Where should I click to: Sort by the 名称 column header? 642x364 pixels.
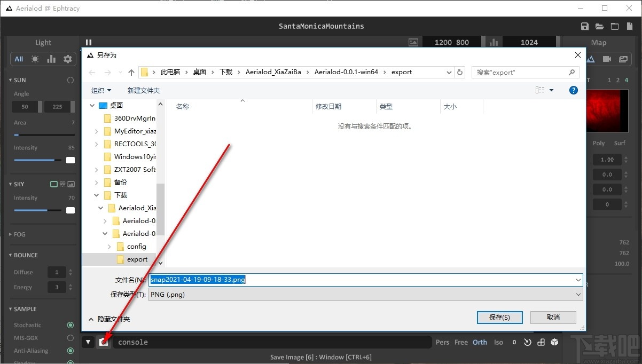pos(183,107)
